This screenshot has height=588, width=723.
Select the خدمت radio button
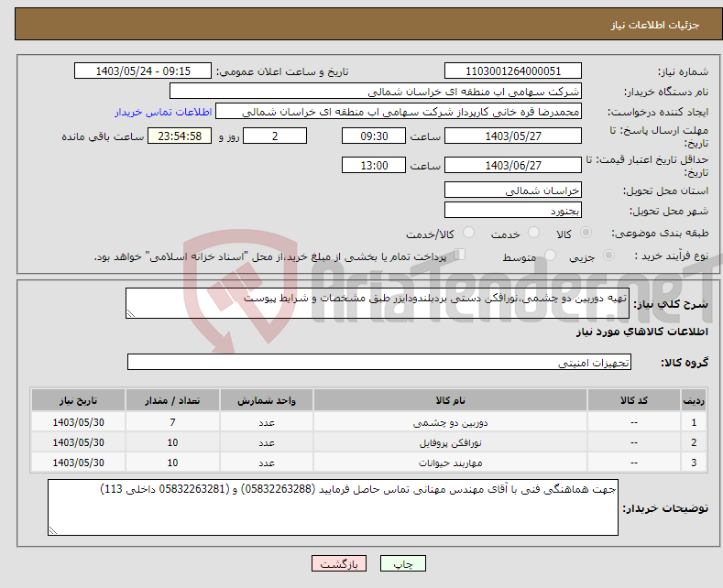(533, 233)
